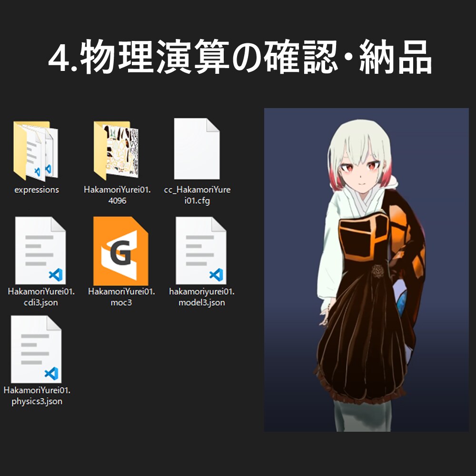The height and width of the screenshot is (476, 476).
Task: Select the cc_HakamoriYurei01.cfg file icon
Action: click(x=197, y=149)
